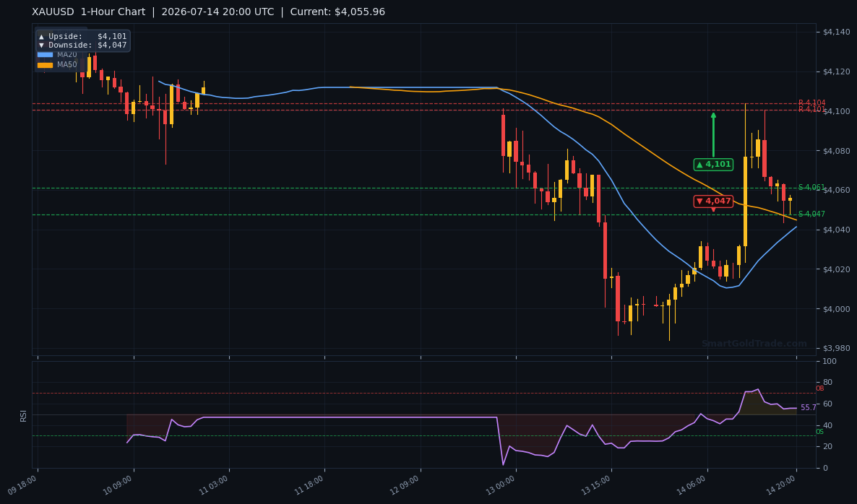The width and height of the screenshot is (857, 504).
Task: Click the 14 20:00 time axis label
Action: (x=782, y=485)
